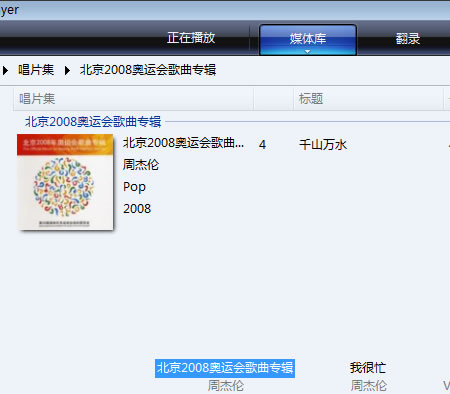
Task: Click the blue 北京2008奥运会歌曲专辑 group heading
Action: 93,122
